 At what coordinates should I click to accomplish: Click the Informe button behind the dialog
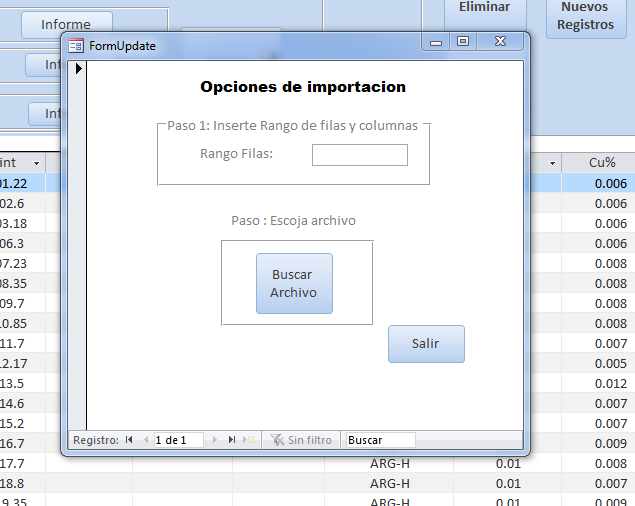click(66, 24)
